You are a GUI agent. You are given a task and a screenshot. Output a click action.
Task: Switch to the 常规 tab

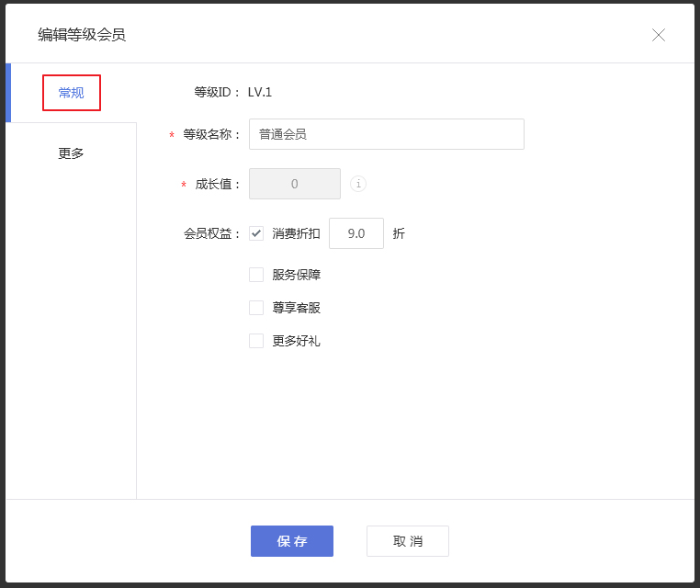tap(71, 93)
